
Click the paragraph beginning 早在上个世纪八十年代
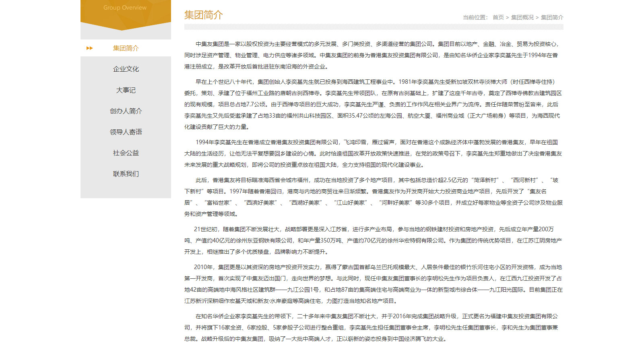(x=373, y=104)
